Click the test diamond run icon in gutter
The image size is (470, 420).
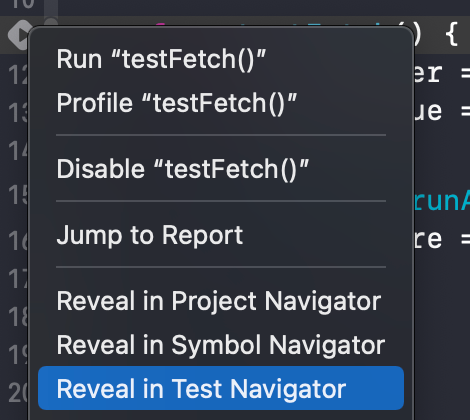coord(19,35)
